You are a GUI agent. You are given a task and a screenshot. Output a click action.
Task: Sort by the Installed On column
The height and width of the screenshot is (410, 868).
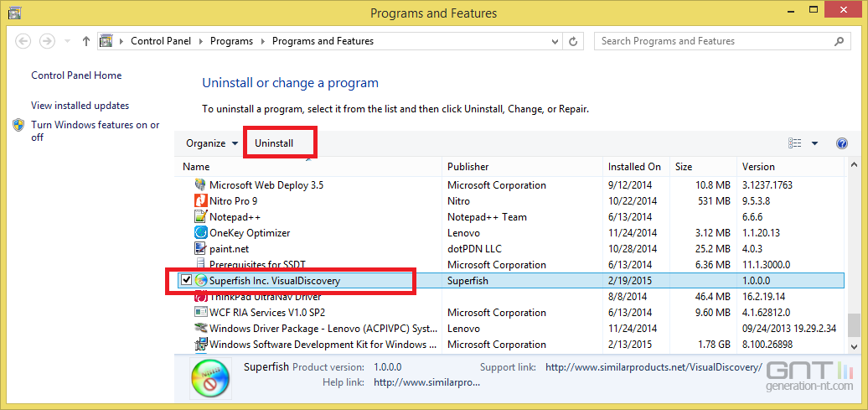[x=636, y=166]
